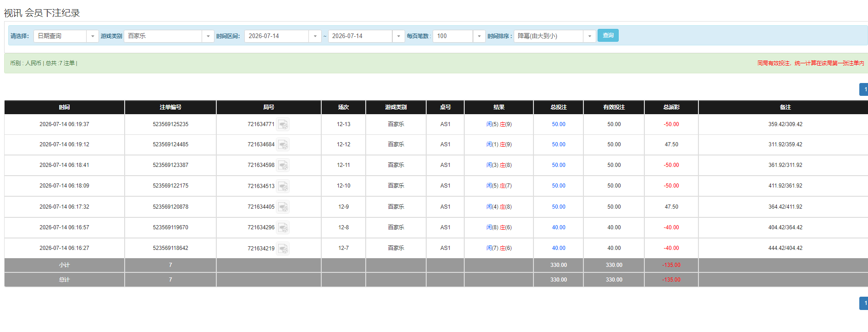Click the 视讯 会员下注纪录 page title
The width and height of the screenshot is (868, 332).
42,13
